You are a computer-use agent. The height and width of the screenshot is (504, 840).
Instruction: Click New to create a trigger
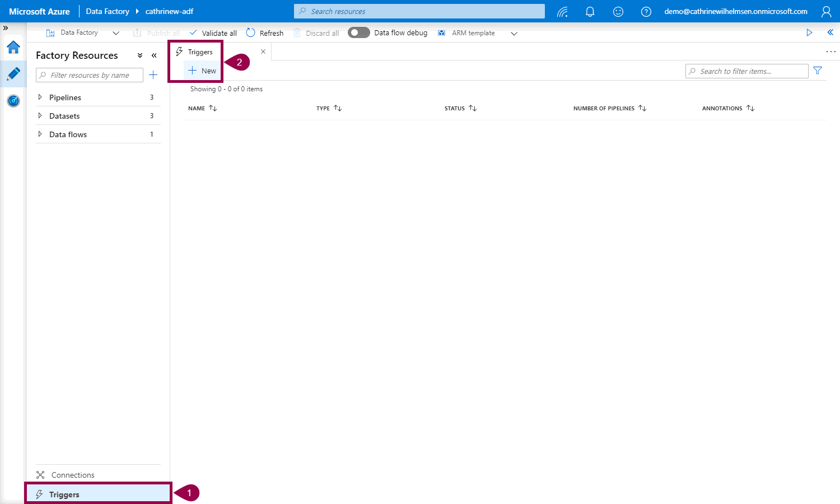203,71
